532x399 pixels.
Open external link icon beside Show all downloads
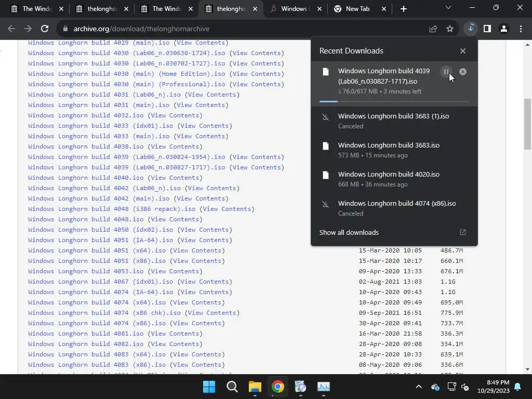[x=463, y=232]
